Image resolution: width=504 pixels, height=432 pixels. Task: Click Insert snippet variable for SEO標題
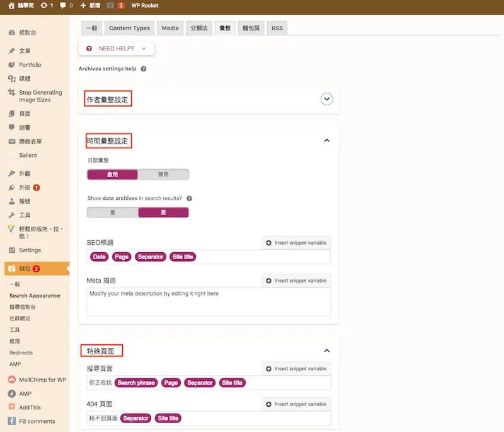[296, 243]
